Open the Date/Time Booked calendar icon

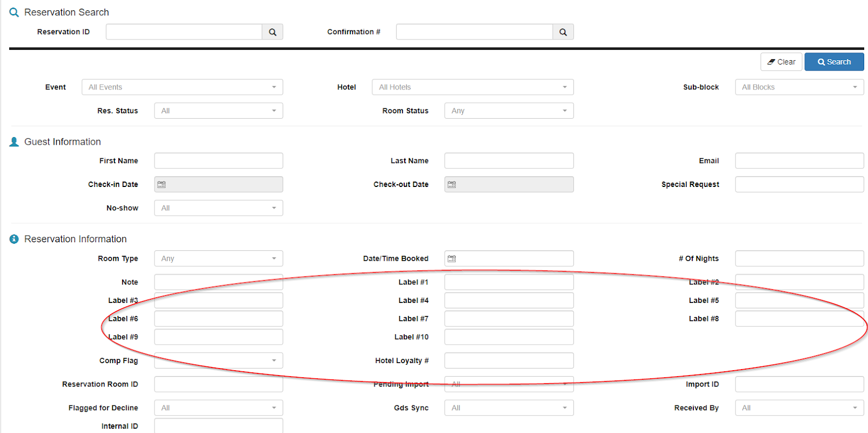[x=451, y=259]
